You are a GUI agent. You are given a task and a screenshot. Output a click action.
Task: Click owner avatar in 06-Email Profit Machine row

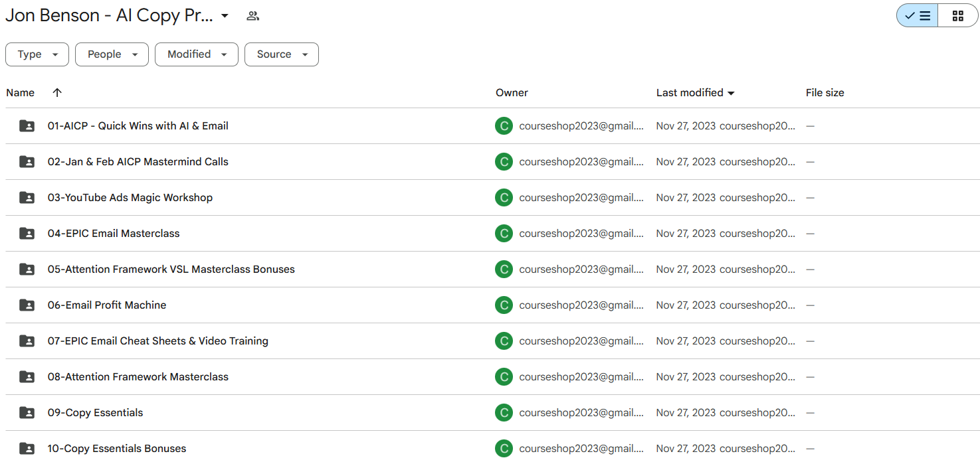pos(504,305)
